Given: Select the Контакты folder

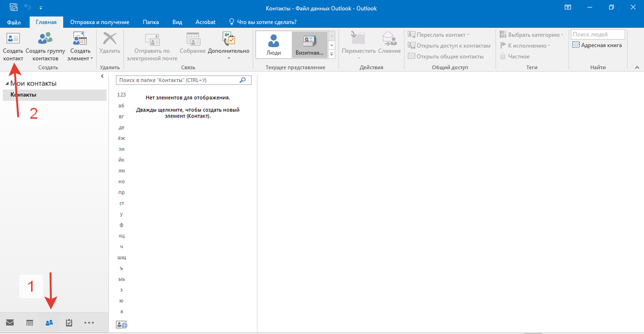Looking at the screenshot, I should 55,95.
